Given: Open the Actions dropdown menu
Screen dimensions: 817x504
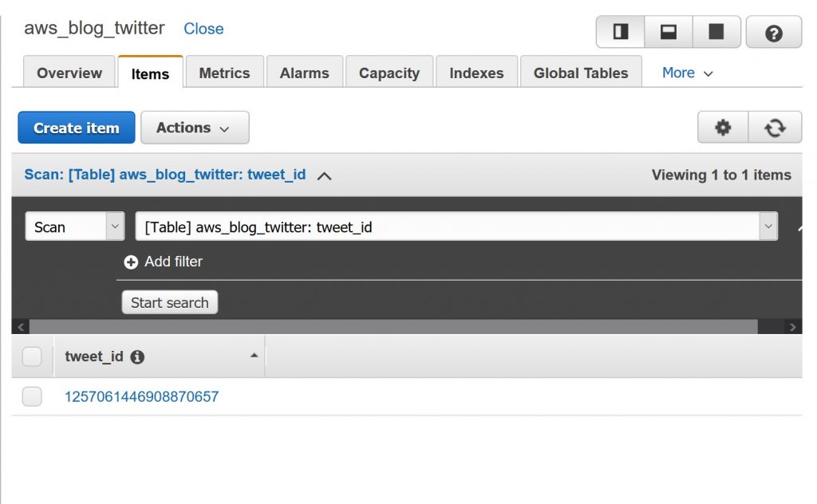Looking at the screenshot, I should click(x=195, y=128).
